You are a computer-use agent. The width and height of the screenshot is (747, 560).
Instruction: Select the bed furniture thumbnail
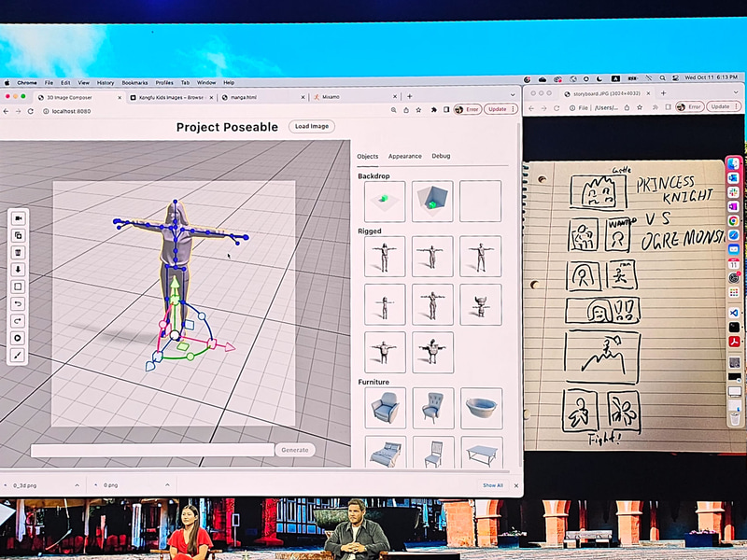[x=386, y=452]
